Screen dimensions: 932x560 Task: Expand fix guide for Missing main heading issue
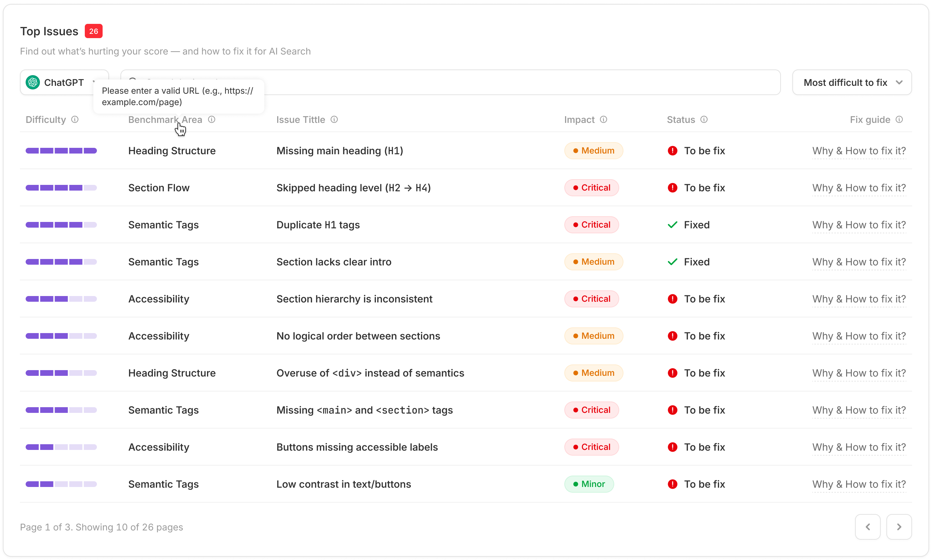click(859, 151)
